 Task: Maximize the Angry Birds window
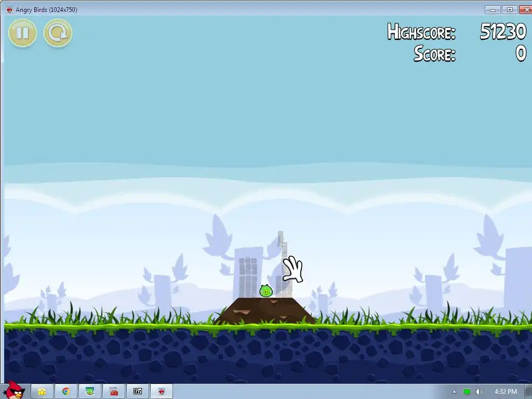[x=510, y=9]
